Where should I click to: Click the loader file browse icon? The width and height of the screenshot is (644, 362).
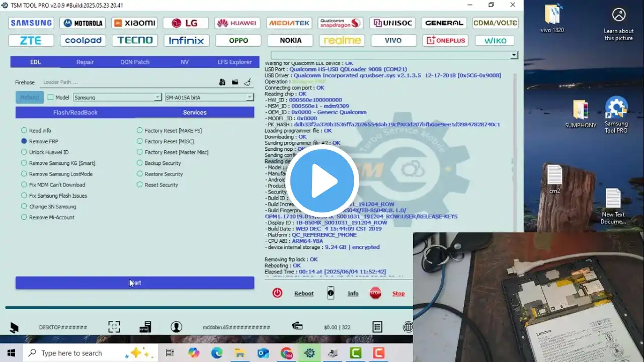tap(222, 82)
